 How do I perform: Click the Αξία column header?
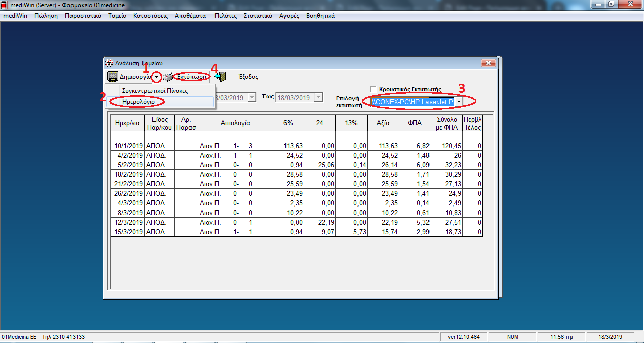point(383,123)
